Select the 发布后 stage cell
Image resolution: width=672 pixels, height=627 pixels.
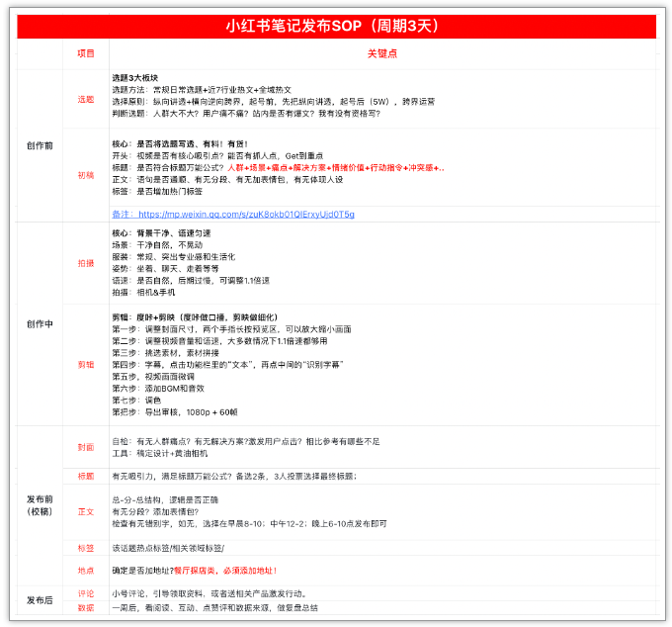[40, 600]
